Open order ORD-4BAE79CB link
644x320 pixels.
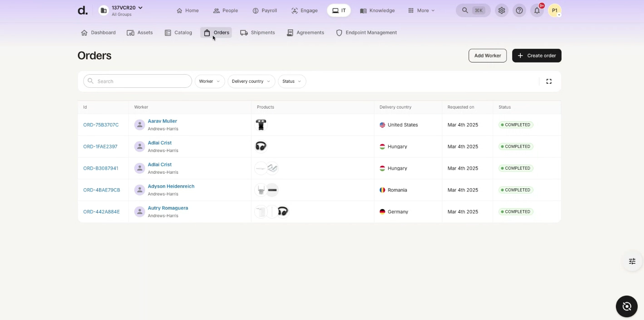[x=102, y=190]
